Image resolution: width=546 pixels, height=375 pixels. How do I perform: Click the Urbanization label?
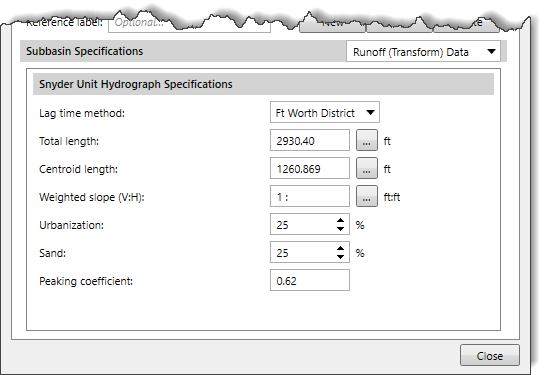pyautogui.click(x=71, y=225)
